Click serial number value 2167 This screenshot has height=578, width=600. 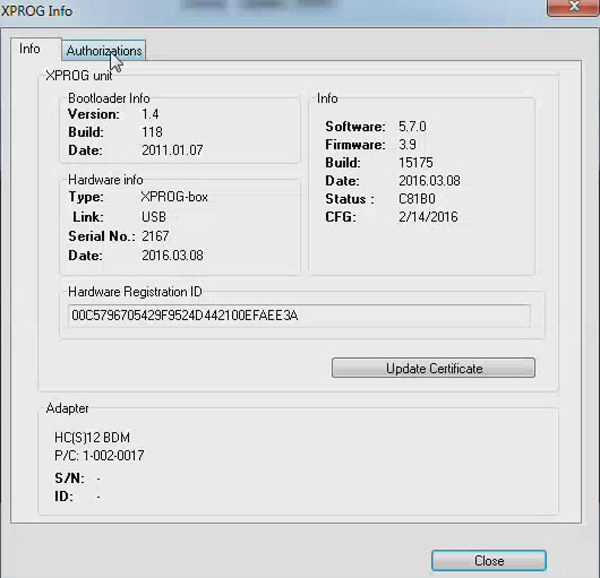[155, 236]
